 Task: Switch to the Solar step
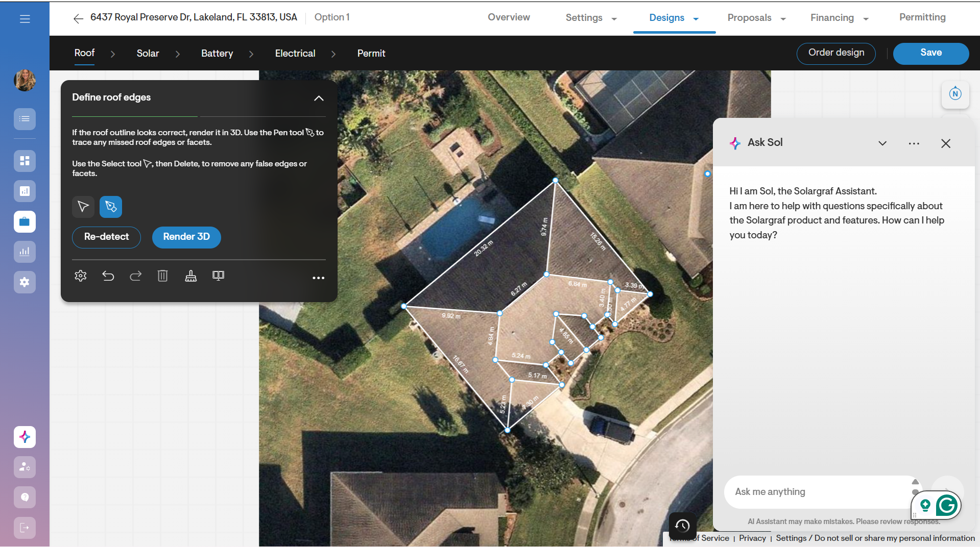pyautogui.click(x=148, y=54)
